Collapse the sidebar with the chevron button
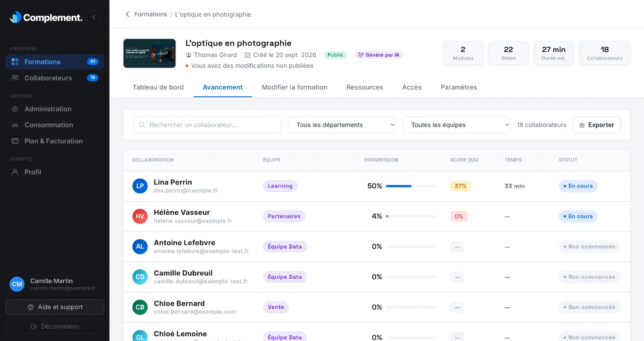Viewport: 644px width, 341px height. [94, 17]
